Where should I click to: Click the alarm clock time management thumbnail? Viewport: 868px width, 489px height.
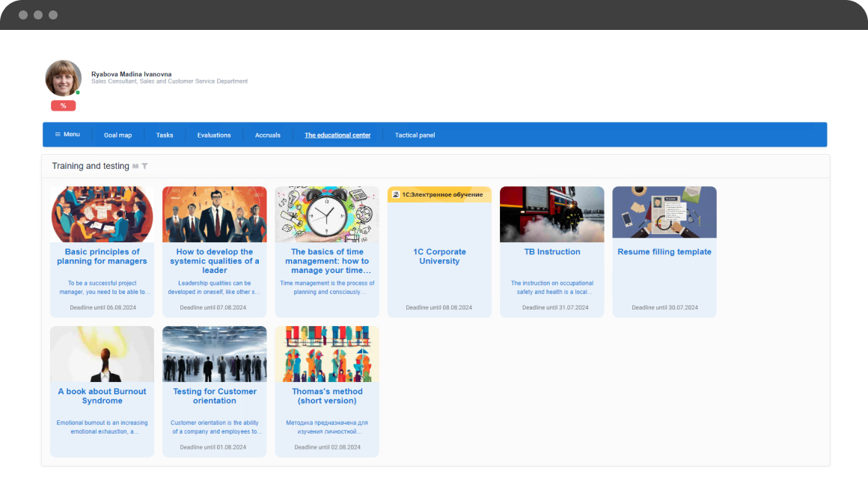tap(327, 214)
